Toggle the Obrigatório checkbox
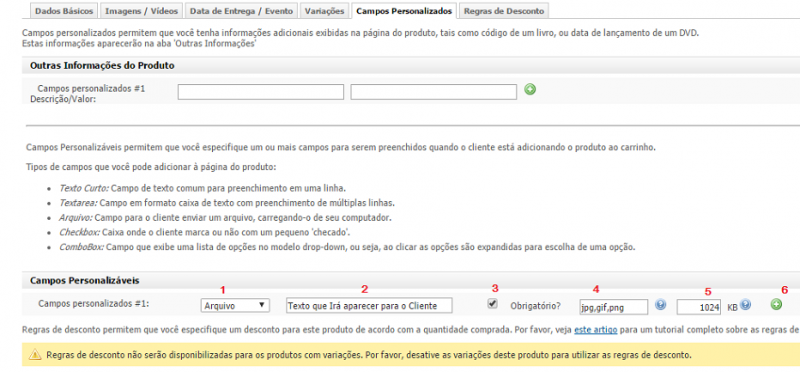The image size is (800, 372). click(x=492, y=304)
